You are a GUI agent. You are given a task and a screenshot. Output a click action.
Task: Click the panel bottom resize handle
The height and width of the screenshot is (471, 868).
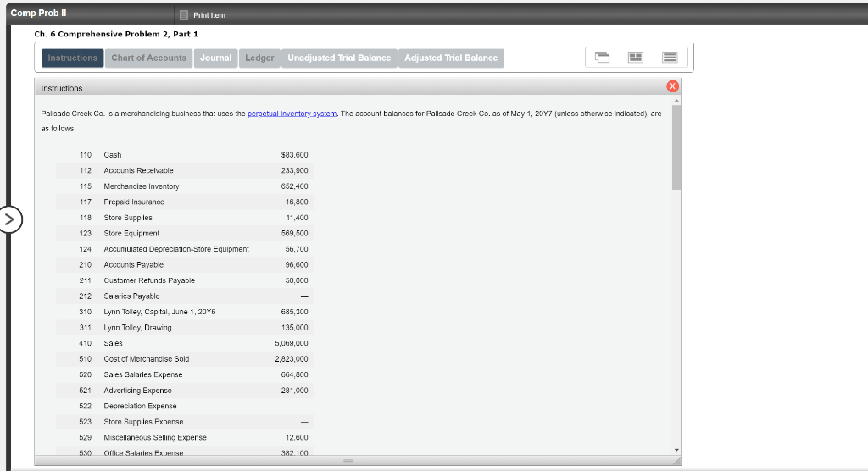(348, 461)
